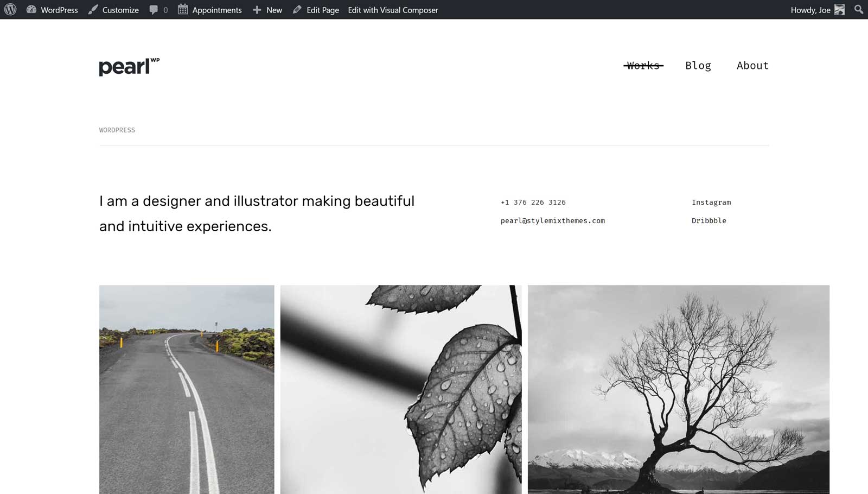Go to the Blog menu item
This screenshot has width=868, height=494.
tap(698, 66)
